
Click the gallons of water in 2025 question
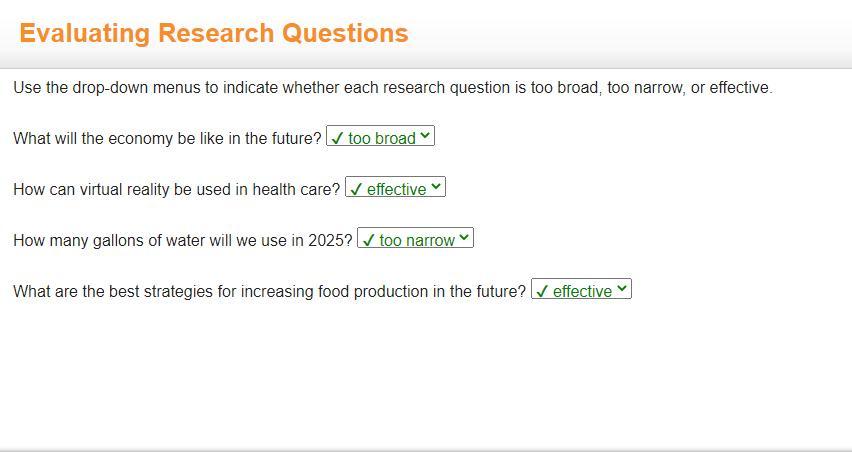pyautogui.click(x=182, y=240)
